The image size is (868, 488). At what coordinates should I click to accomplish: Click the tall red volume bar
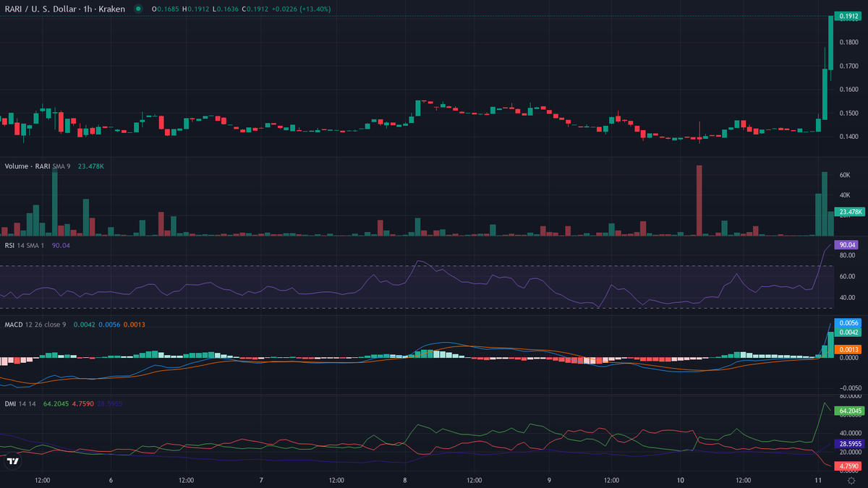[699, 200]
